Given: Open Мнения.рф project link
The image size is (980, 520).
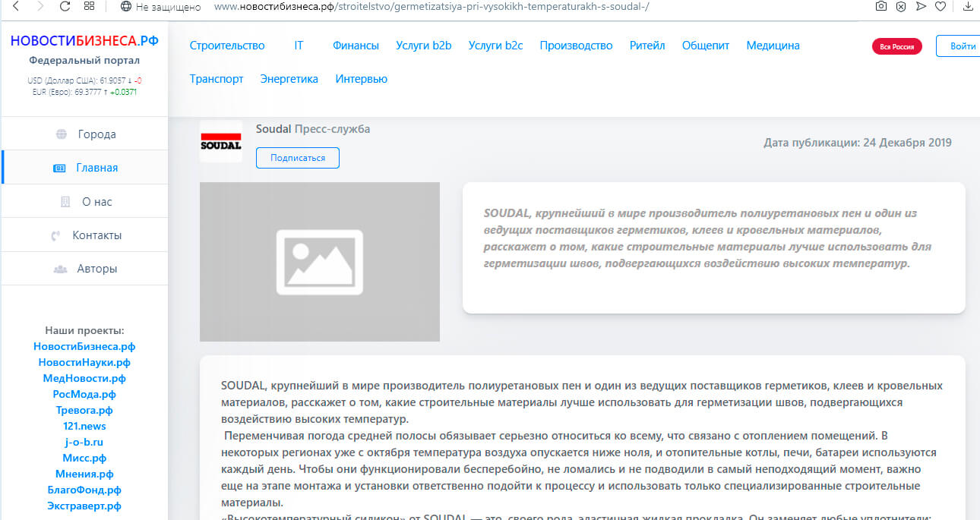Looking at the screenshot, I should tap(84, 474).
